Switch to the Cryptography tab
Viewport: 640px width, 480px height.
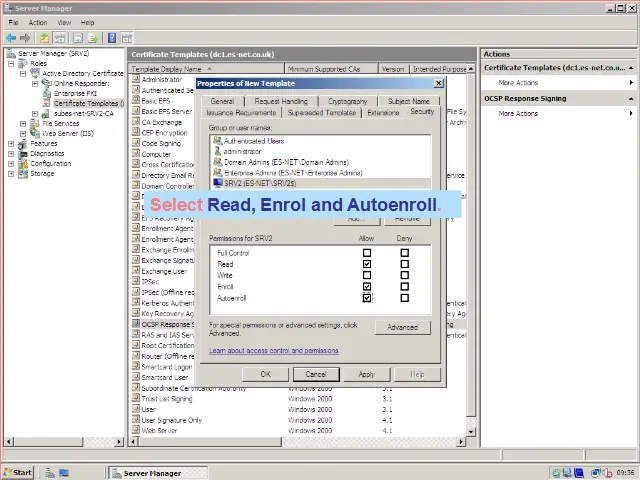click(347, 101)
